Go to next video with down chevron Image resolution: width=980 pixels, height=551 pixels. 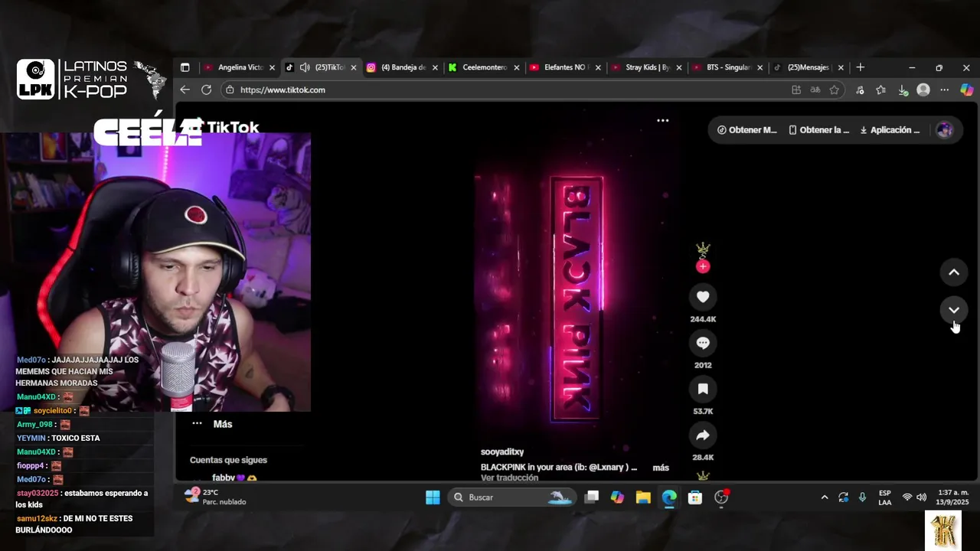pos(954,310)
